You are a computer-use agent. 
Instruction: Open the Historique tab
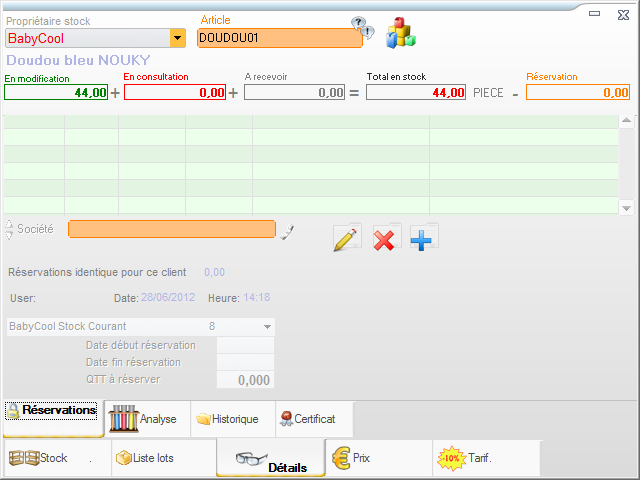coord(226,419)
